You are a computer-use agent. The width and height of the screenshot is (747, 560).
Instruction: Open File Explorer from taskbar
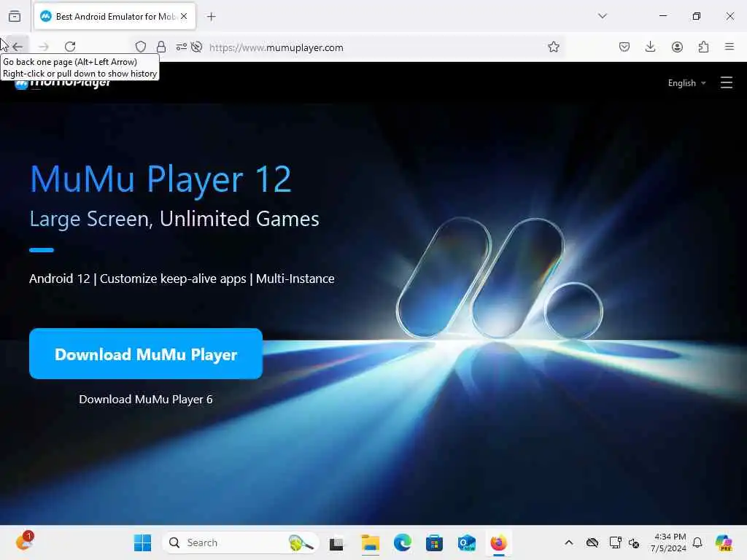[x=370, y=542]
